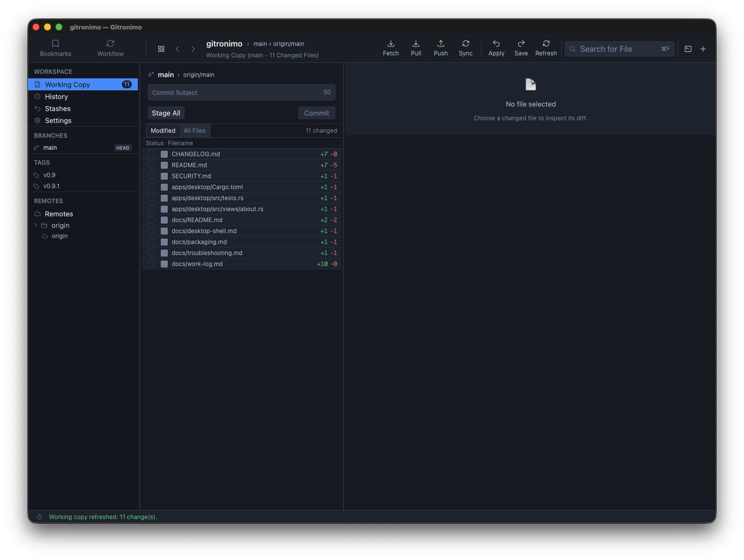Open docs/work-log.md diff
This screenshot has width=744, height=560.
click(242, 264)
